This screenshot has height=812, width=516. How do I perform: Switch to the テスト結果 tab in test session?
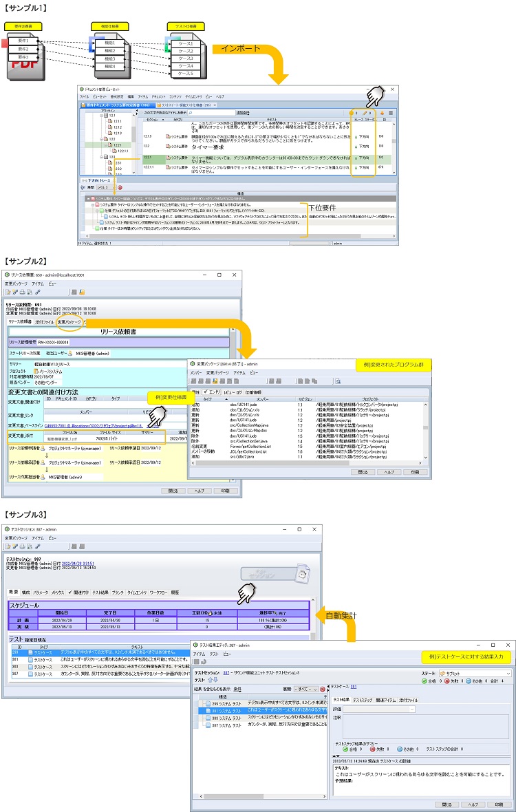101,592
